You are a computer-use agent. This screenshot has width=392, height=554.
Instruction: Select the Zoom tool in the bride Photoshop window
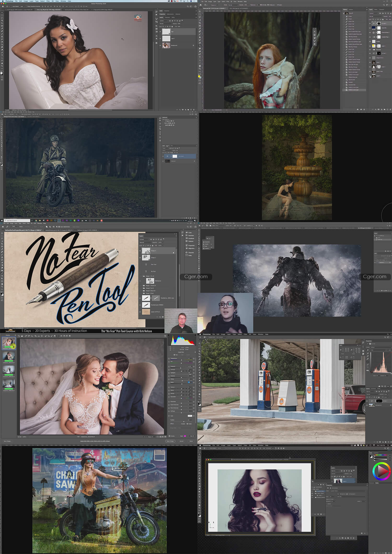(2, 66)
